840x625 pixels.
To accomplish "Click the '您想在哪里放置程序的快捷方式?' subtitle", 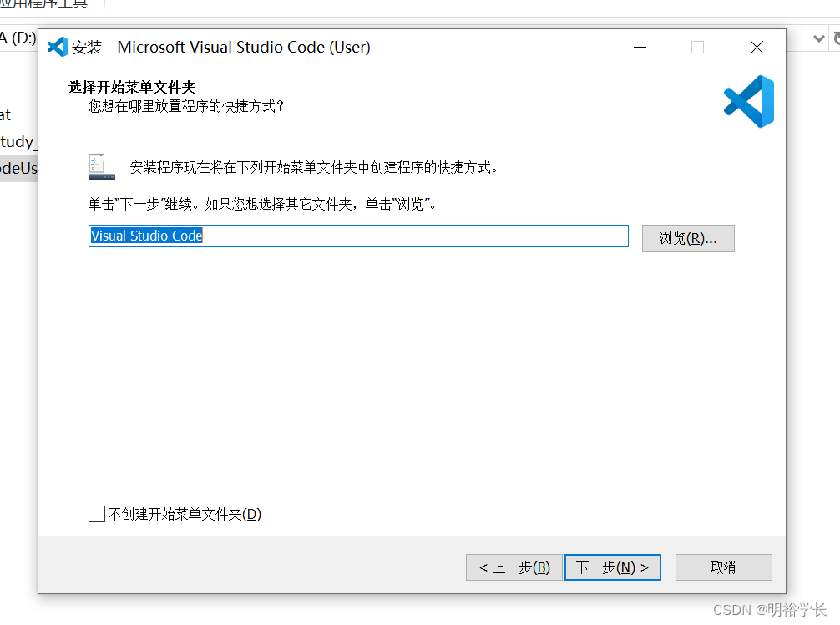I will pyautogui.click(x=185, y=106).
